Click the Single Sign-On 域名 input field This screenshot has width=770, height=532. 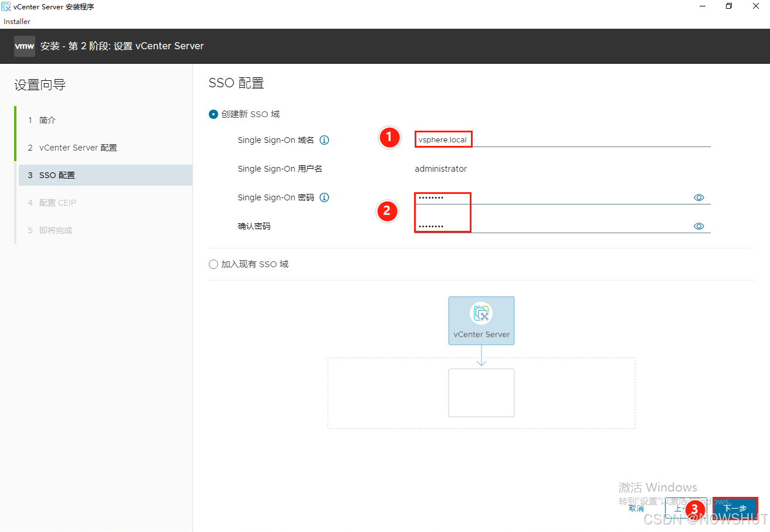tap(562, 140)
